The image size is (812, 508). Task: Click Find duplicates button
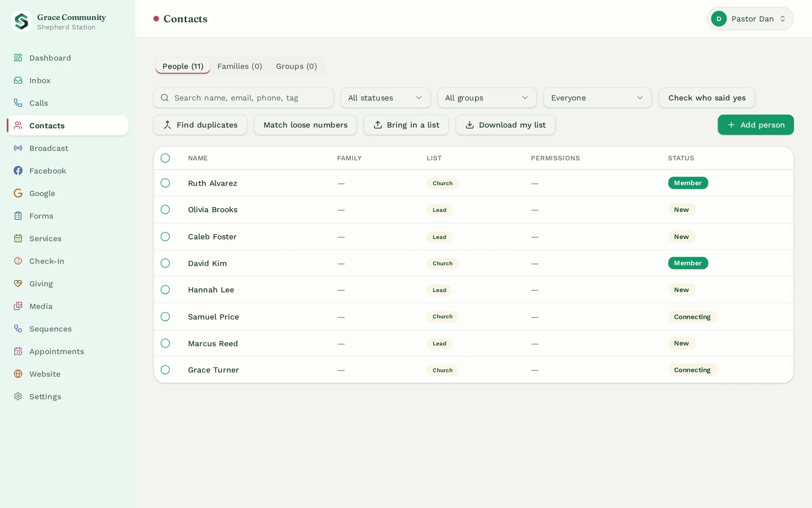click(x=200, y=125)
